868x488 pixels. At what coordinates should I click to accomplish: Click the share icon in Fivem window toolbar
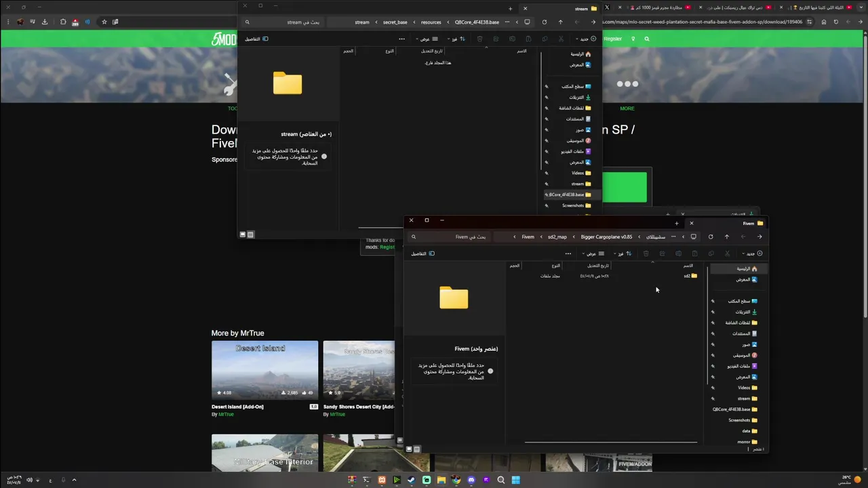click(662, 253)
